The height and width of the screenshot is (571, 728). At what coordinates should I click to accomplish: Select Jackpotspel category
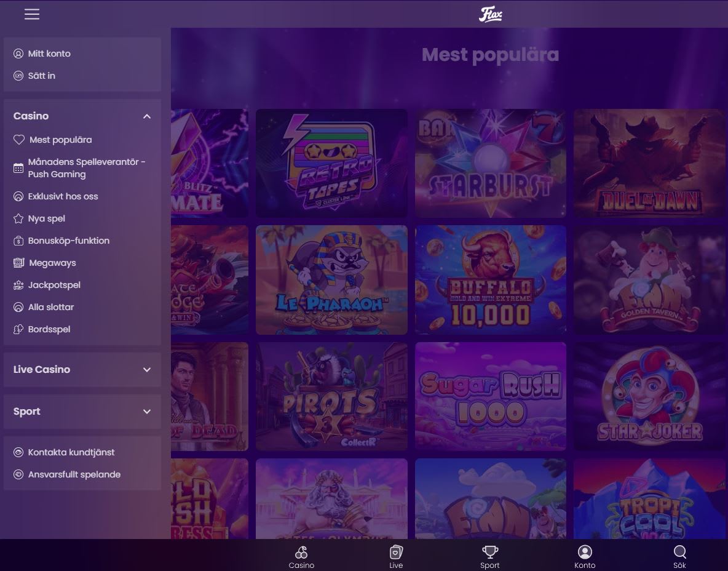pos(54,285)
